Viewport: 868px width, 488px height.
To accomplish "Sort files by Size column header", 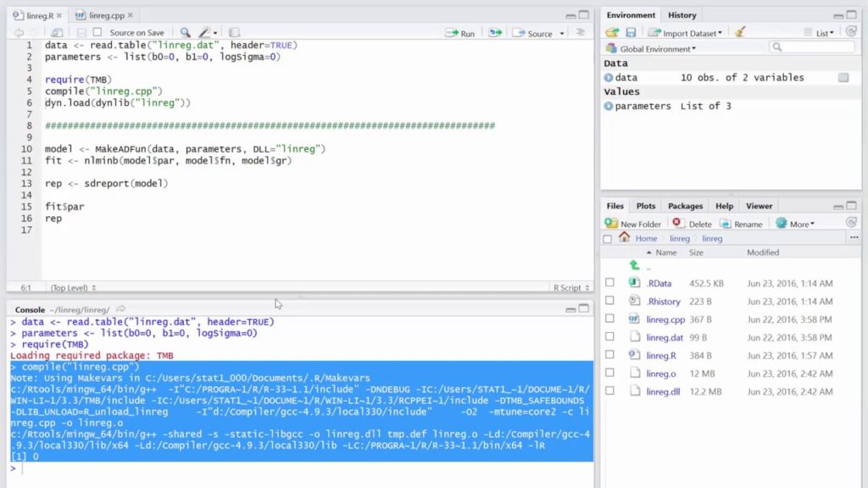I will [696, 252].
